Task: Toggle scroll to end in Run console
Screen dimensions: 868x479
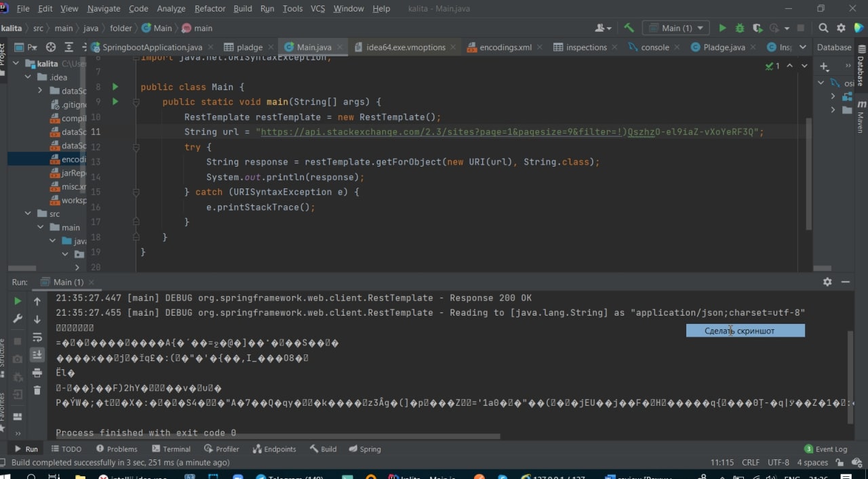Action: point(37,354)
